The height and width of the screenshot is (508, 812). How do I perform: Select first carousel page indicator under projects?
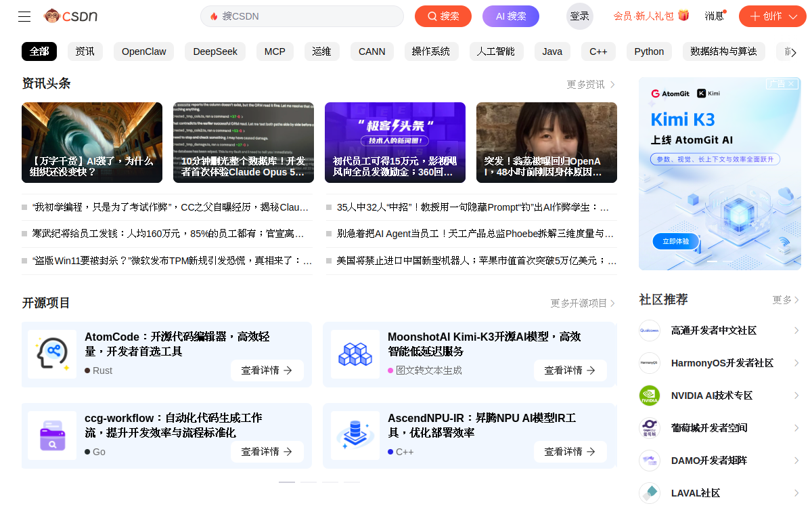(287, 482)
